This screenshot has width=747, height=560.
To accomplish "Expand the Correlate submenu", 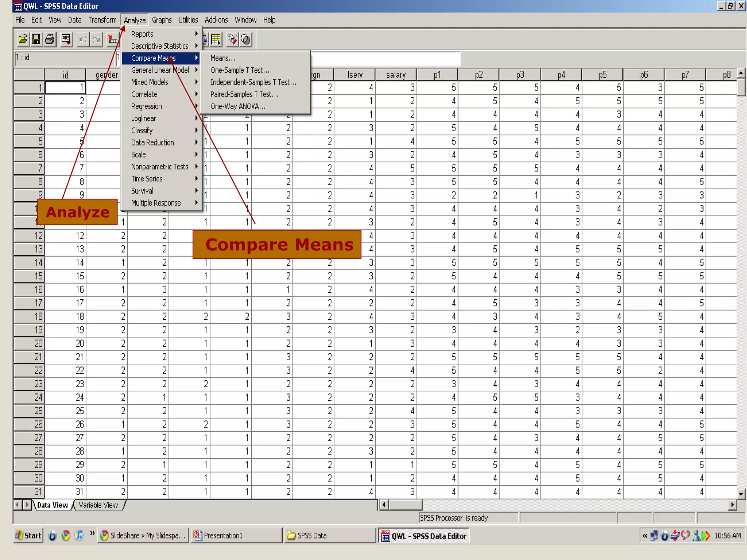I will pos(161,94).
